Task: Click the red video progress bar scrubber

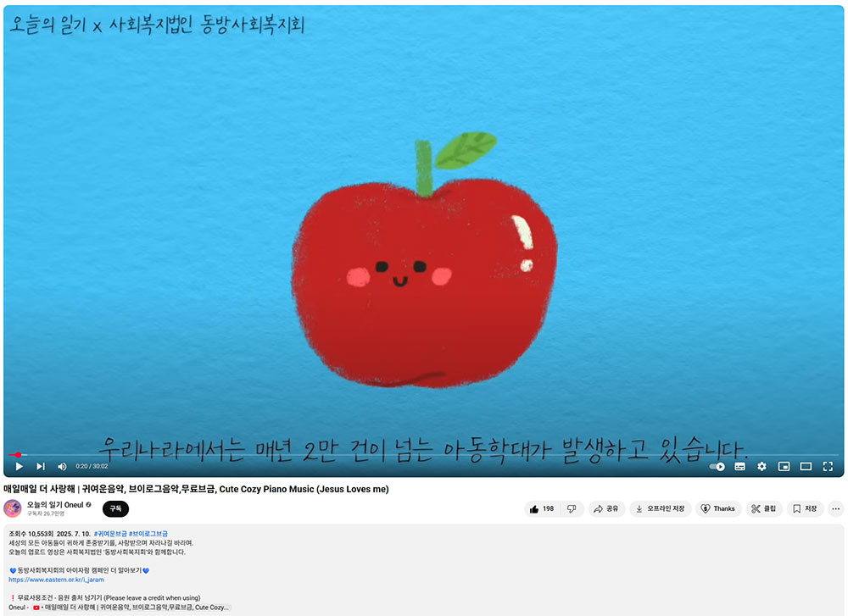Action: [18, 455]
